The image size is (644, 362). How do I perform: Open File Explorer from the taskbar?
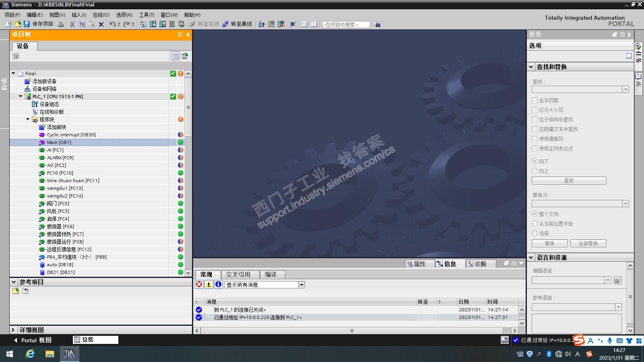50,354
